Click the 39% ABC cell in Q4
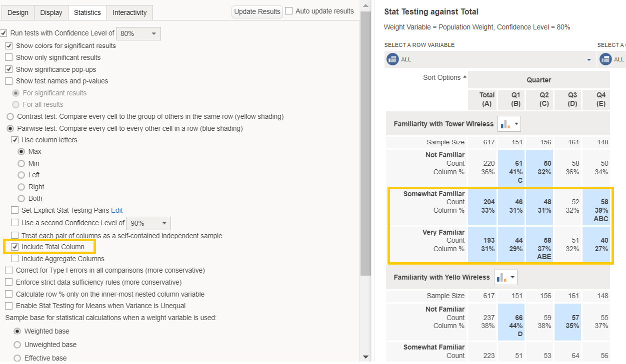 [x=596, y=206]
